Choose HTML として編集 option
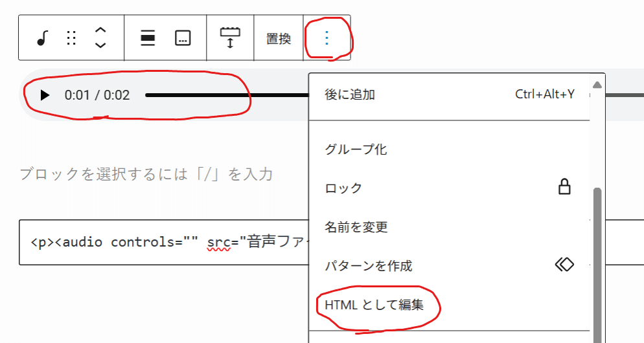This screenshot has width=644, height=343. point(374,304)
